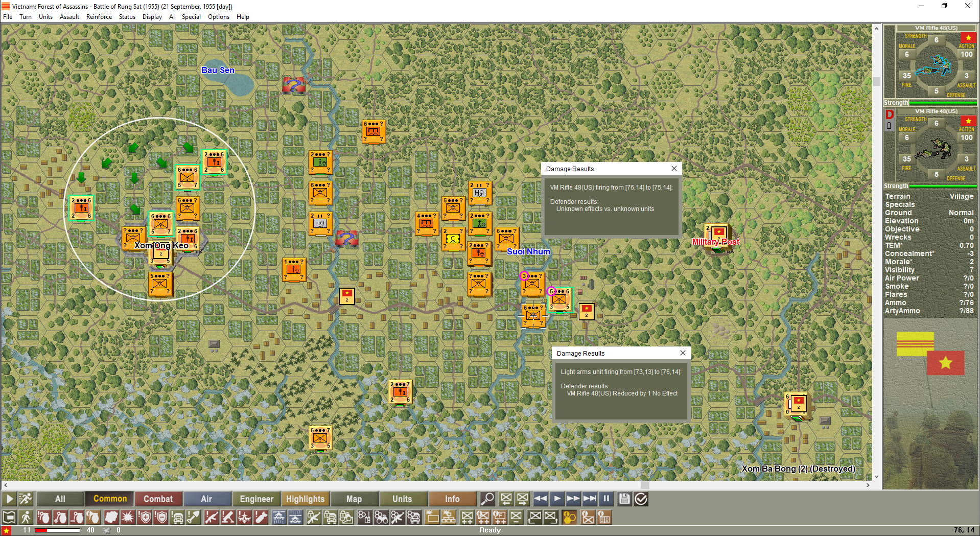Click the unit box with minus icon
The image size is (980, 536).
(516, 518)
